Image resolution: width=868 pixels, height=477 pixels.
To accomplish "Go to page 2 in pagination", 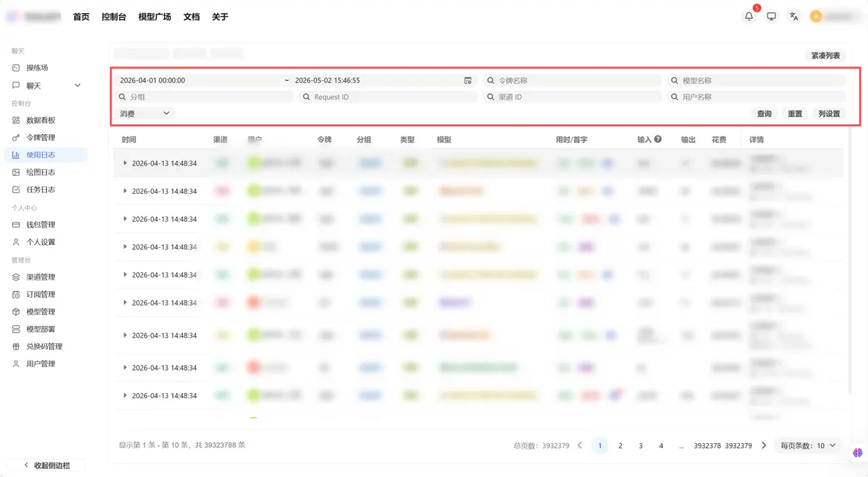I will 620,446.
